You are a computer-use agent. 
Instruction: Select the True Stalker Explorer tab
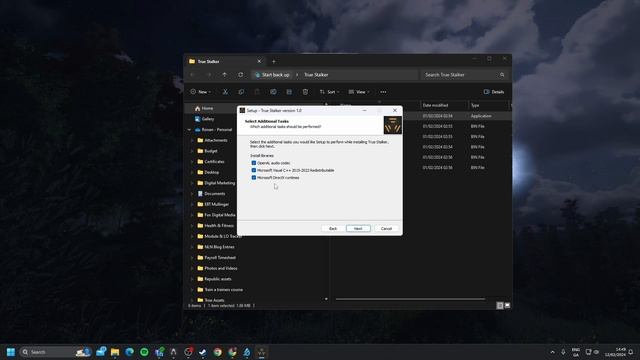(224, 62)
